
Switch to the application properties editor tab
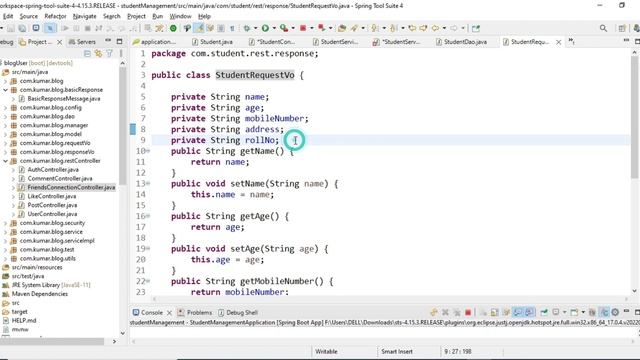(155, 42)
